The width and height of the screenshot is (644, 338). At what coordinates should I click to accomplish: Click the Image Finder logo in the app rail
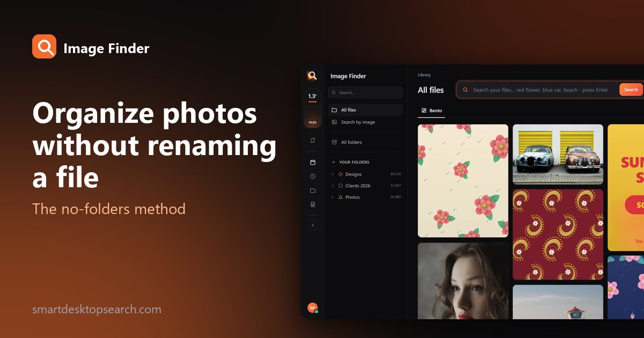(312, 76)
